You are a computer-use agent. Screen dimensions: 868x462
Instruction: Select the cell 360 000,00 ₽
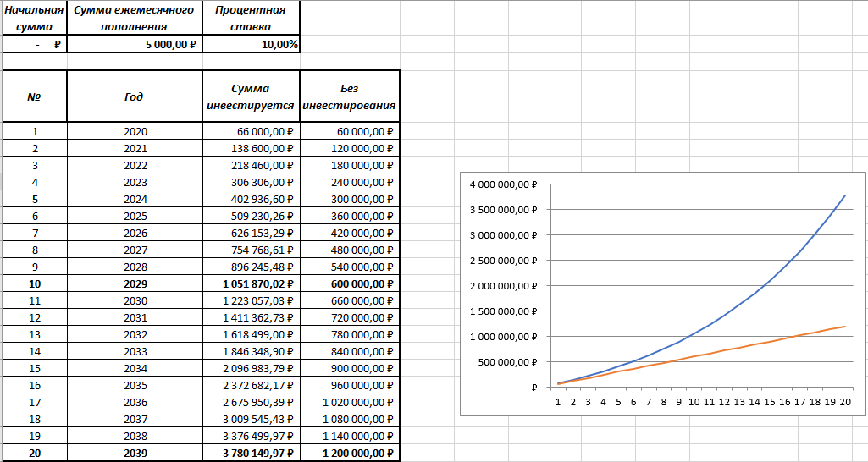[349, 217]
